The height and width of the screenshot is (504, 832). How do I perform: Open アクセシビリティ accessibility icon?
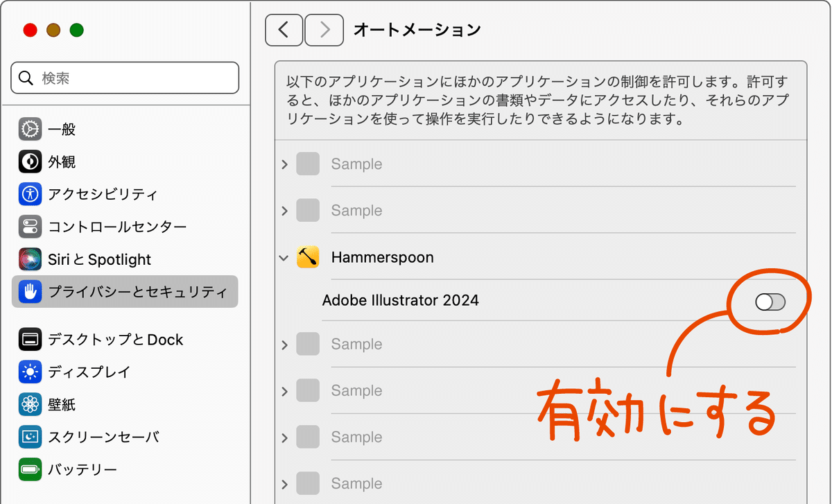click(x=30, y=194)
